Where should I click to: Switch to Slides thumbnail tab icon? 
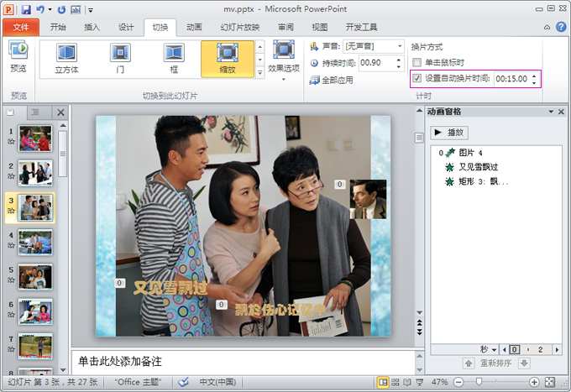tap(11, 112)
